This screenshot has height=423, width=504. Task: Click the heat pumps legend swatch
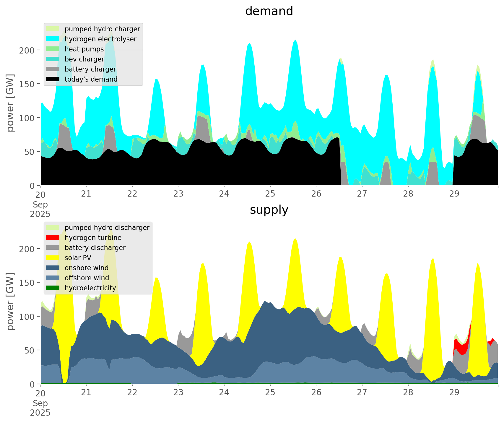click(x=53, y=49)
